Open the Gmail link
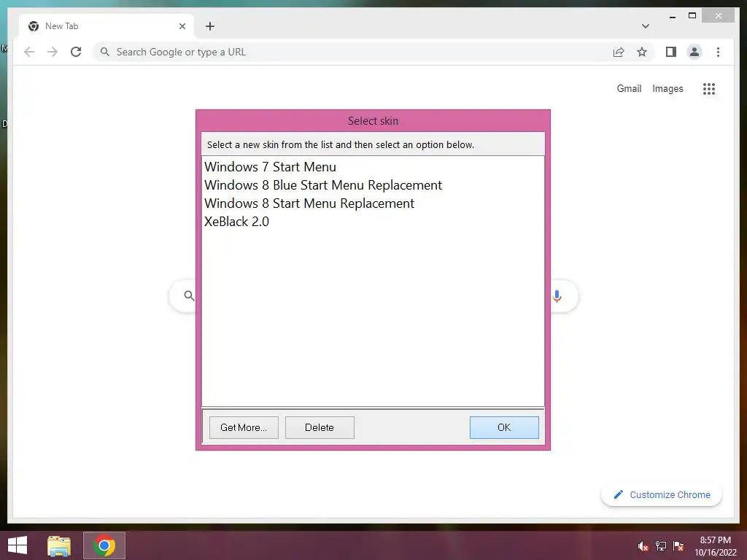 click(x=629, y=88)
